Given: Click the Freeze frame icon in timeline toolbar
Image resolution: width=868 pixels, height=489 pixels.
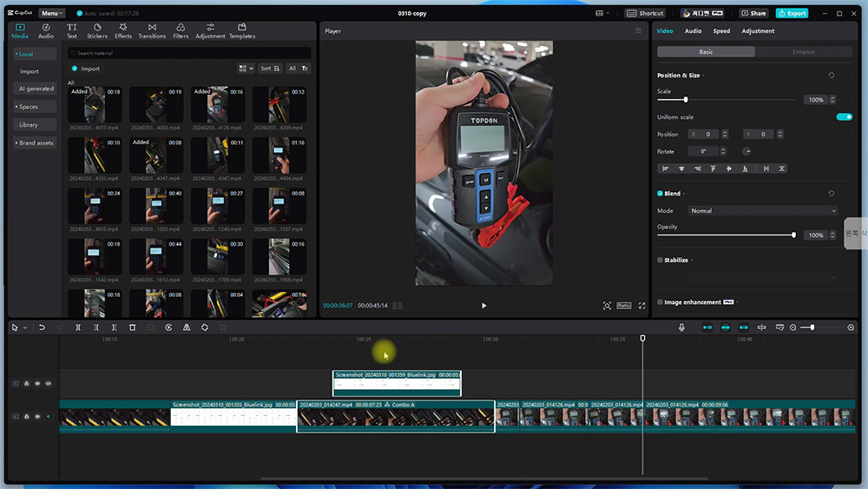Looking at the screenshot, I should 168,327.
